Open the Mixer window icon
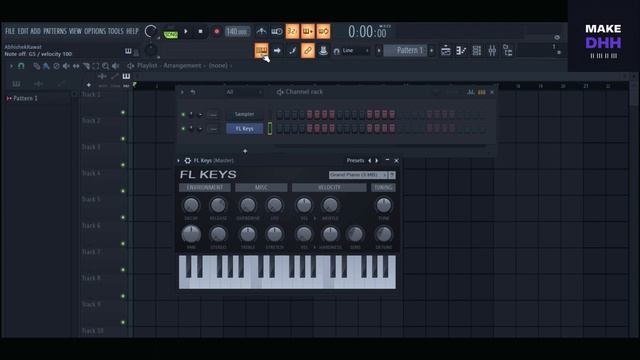The height and width of the screenshot is (360, 640). pos(492,51)
